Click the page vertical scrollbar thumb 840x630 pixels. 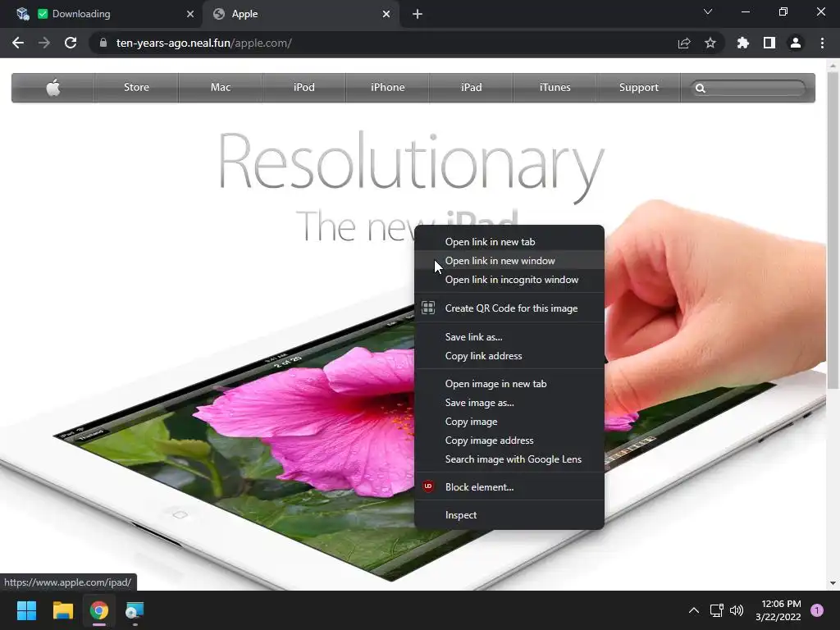pos(833,230)
